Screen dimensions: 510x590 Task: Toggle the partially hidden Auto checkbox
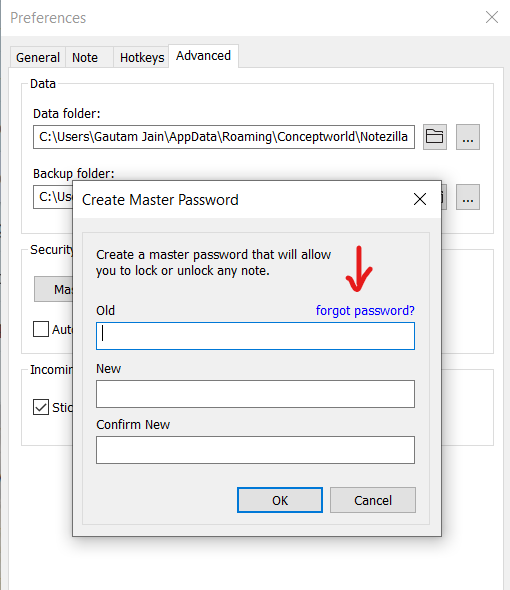point(41,329)
